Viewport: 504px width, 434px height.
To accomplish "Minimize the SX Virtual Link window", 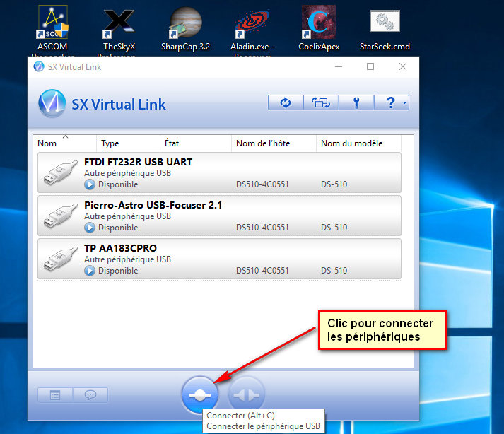I will [x=339, y=67].
